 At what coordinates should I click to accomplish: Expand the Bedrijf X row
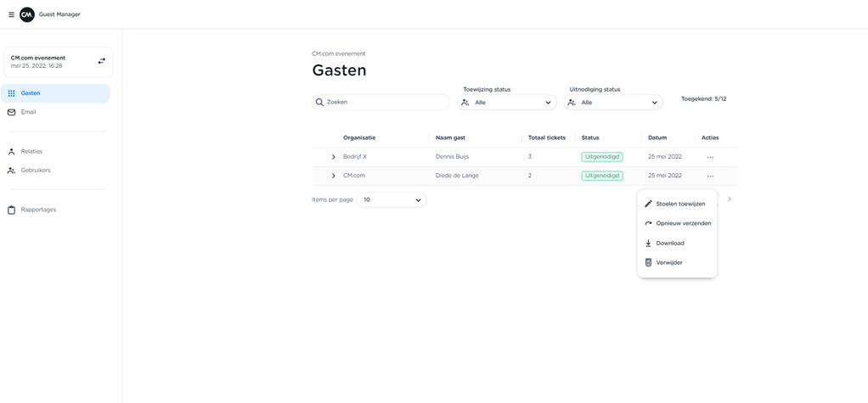click(x=333, y=157)
